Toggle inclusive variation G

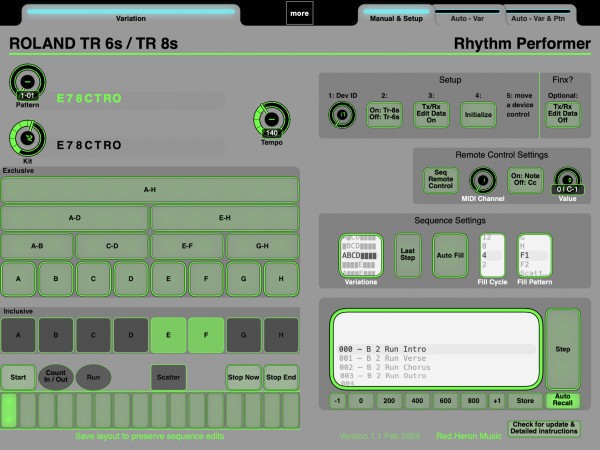click(x=243, y=335)
